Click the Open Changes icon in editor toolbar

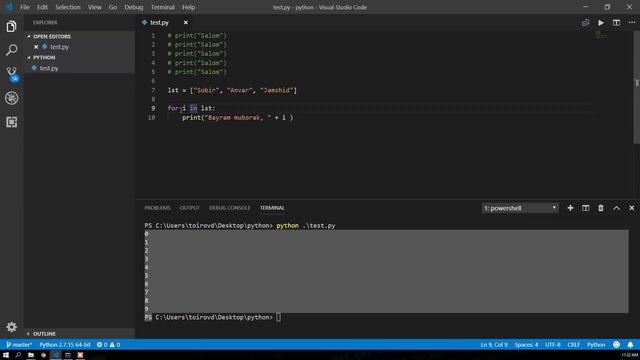(586, 23)
